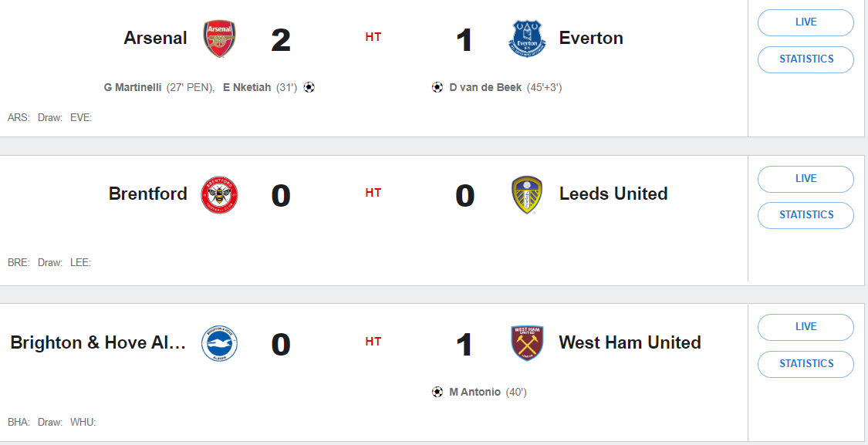Screen dimensions: 868x445
Task: Open STATISTICS for Arsenal vs Everton
Action: coord(806,59)
